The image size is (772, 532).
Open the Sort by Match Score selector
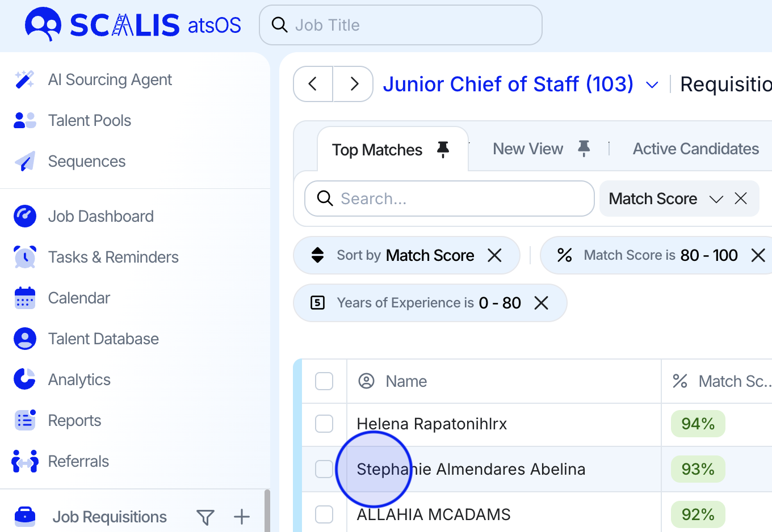click(x=405, y=255)
